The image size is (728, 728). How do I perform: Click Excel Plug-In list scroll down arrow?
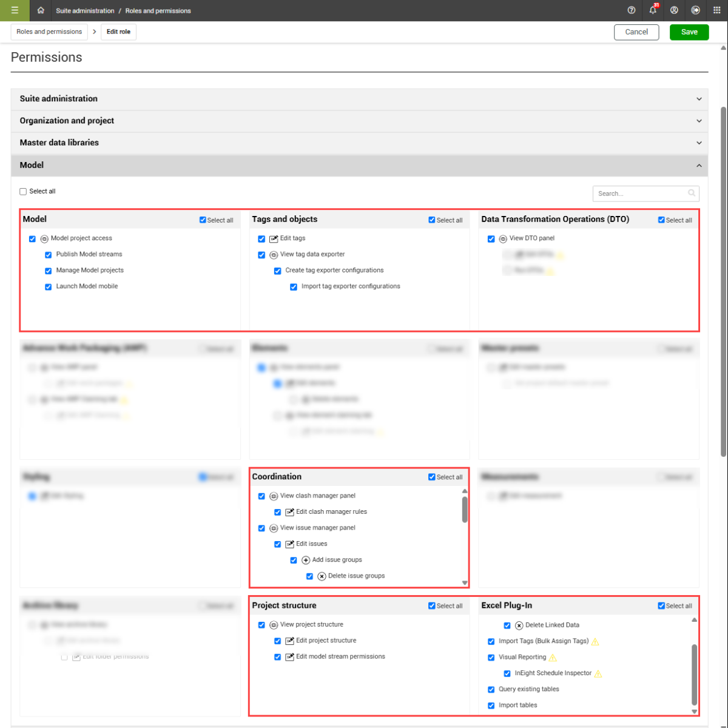pyautogui.click(x=695, y=712)
